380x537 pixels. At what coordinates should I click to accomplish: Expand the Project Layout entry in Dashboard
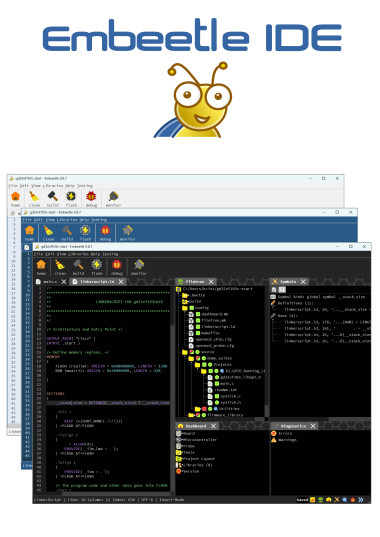pos(195,459)
